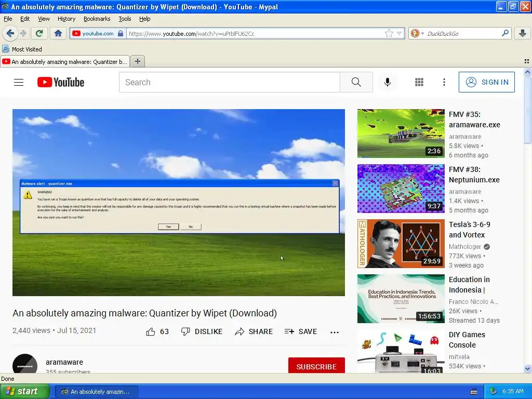This screenshot has width=532, height=399.
Task: Open the Most Visited bookmarks folder
Action: (x=22, y=49)
